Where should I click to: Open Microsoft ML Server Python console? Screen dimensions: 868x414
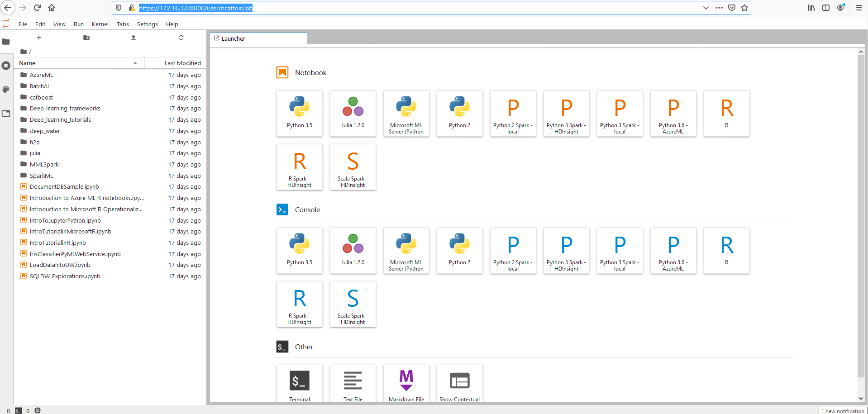406,251
